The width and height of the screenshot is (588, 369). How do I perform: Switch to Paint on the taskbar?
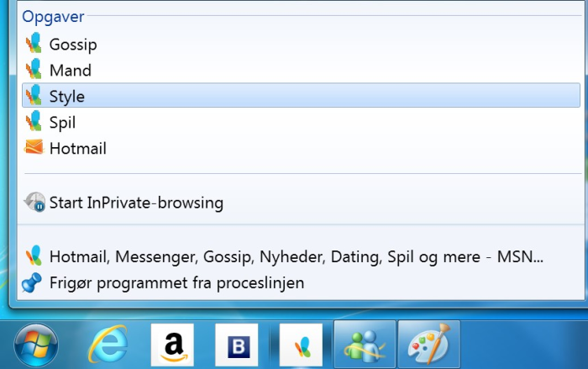(429, 345)
